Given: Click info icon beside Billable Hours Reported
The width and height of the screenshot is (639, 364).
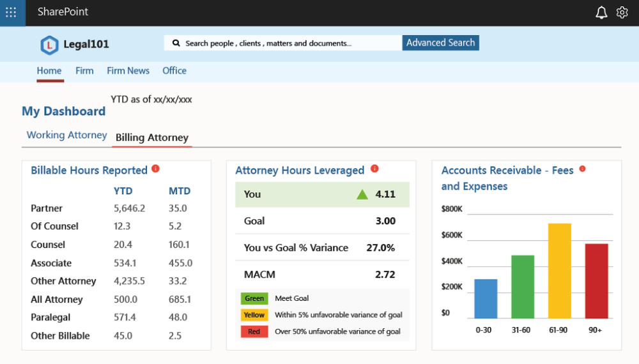Looking at the screenshot, I should (x=155, y=169).
